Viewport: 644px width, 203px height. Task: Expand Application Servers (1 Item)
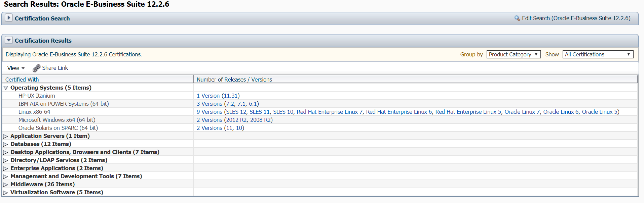tap(5, 136)
